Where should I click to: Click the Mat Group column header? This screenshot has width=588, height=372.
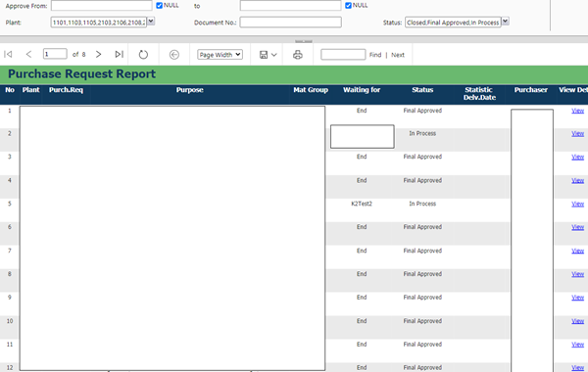point(311,90)
